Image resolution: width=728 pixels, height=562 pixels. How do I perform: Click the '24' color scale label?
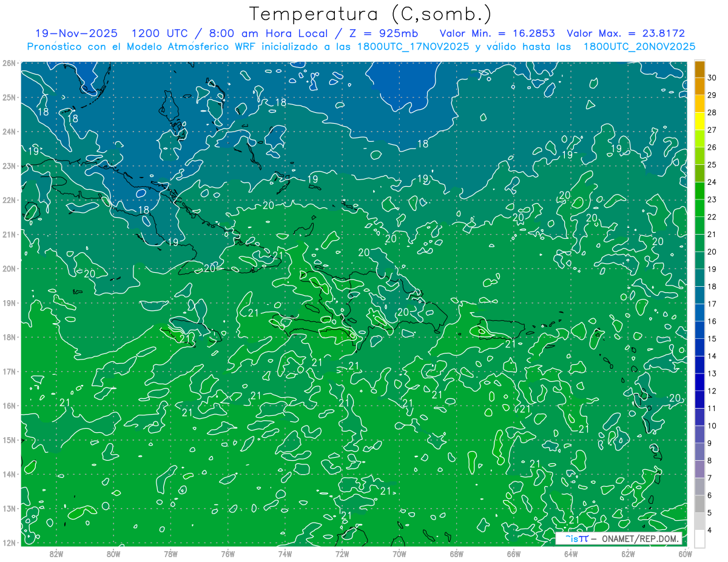tap(712, 182)
